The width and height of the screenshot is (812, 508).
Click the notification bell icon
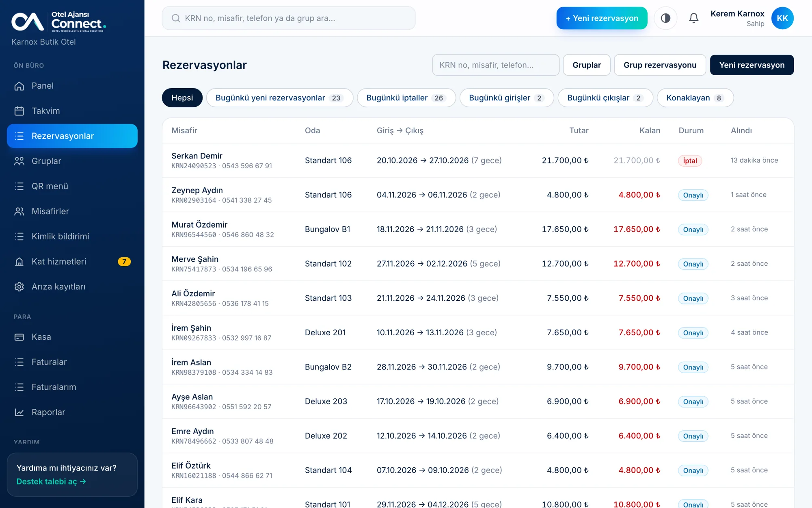coord(694,18)
